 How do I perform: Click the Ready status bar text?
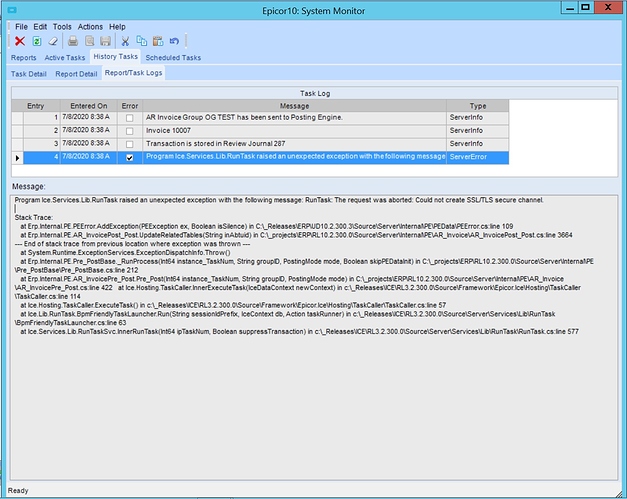(x=18, y=491)
